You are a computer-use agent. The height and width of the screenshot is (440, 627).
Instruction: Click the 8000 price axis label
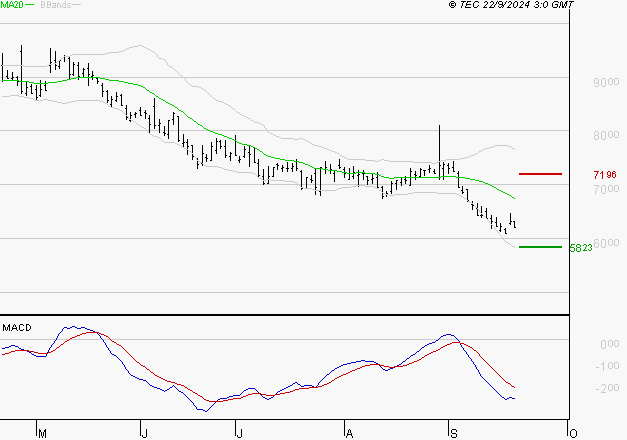[x=606, y=135]
